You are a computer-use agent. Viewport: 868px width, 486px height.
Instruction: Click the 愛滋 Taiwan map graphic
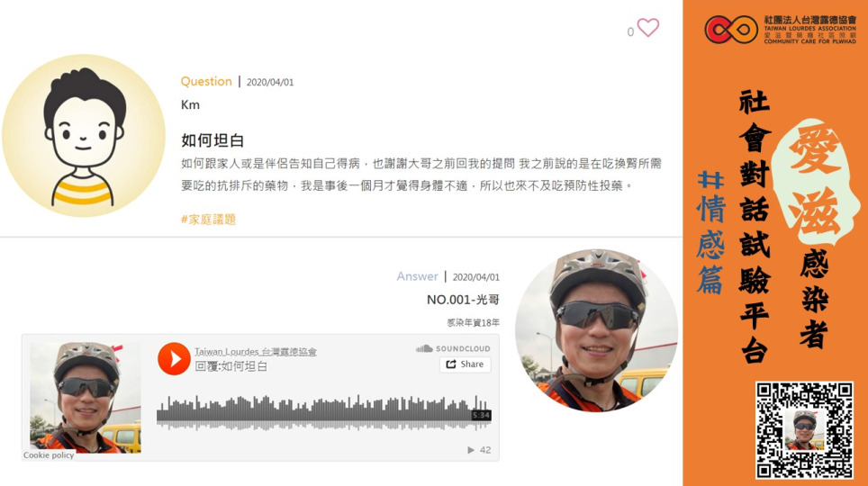tap(815, 183)
